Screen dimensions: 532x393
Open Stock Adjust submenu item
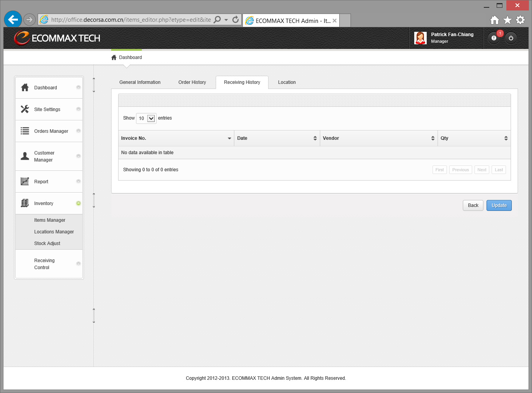coord(47,243)
